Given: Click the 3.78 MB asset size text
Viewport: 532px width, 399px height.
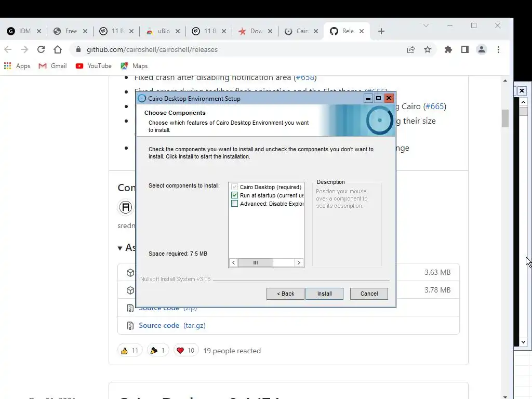Looking at the screenshot, I should (x=437, y=290).
